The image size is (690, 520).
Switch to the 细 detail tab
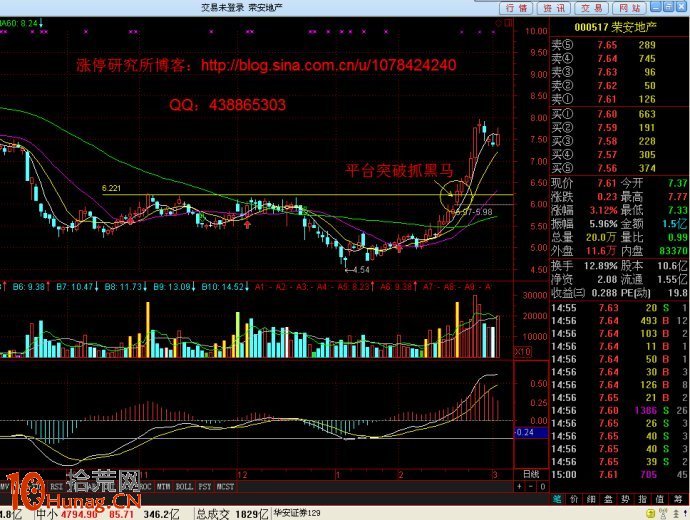(591, 499)
